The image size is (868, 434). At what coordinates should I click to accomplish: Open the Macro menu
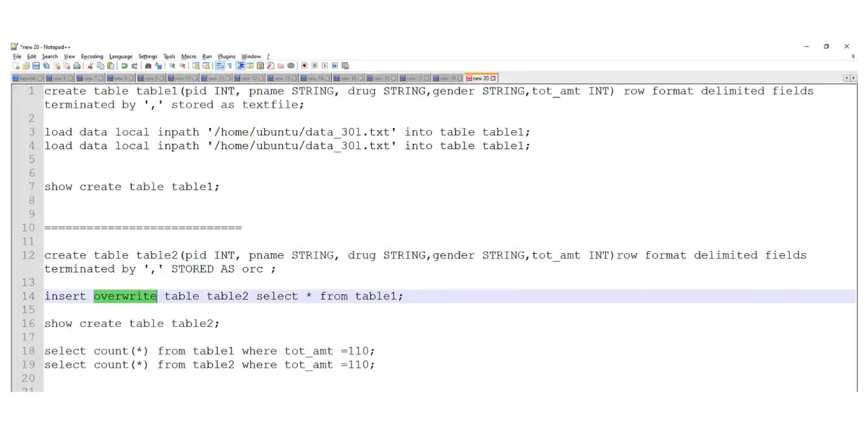pos(189,56)
